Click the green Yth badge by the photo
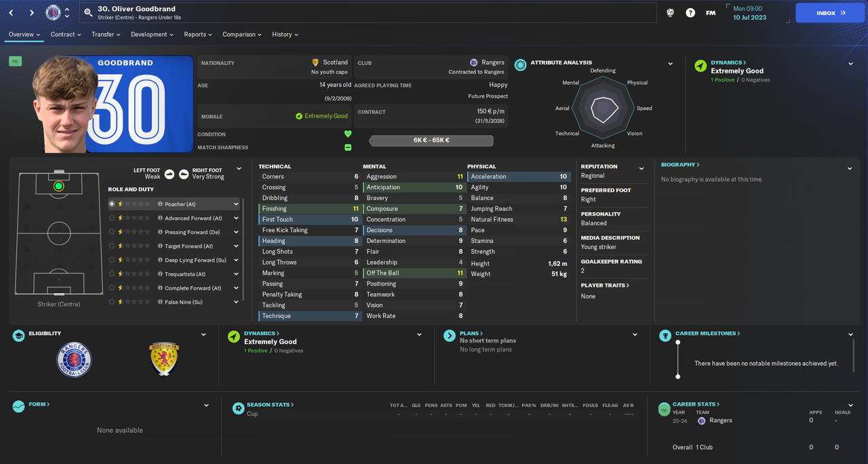 pyautogui.click(x=15, y=62)
